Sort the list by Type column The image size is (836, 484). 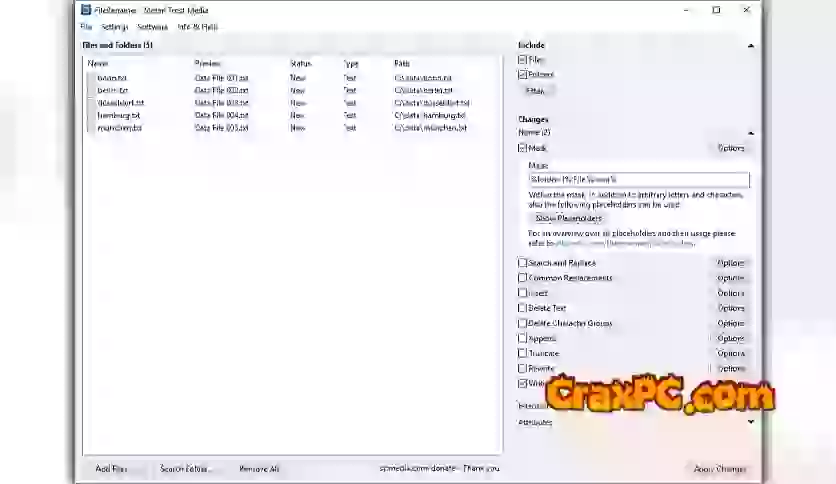(x=351, y=63)
